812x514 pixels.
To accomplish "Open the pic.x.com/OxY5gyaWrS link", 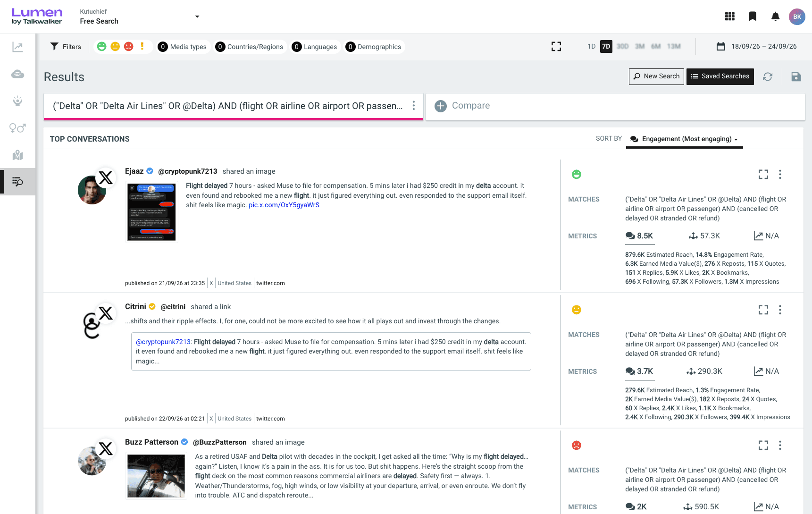I will point(284,205).
